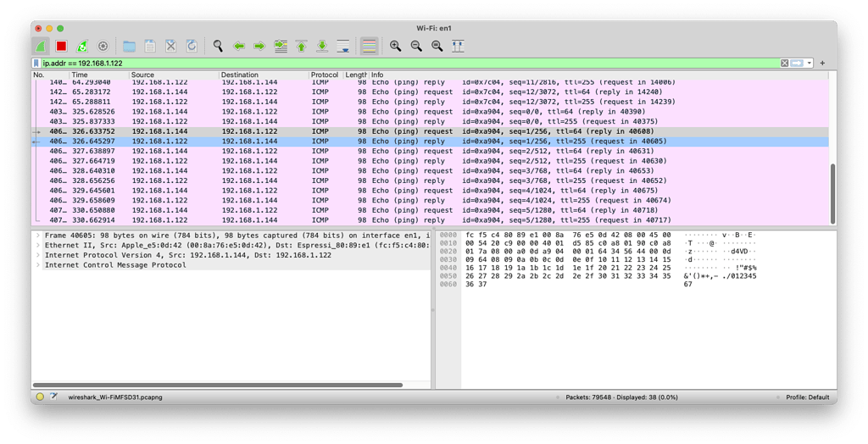
Task: Click the Source column header
Action: (142, 75)
